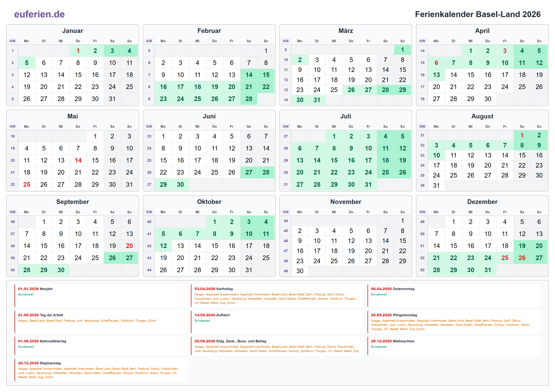The height and width of the screenshot is (392, 555).
Task: Click highlighted date 31 in Juli
Action: click(368, 184)
